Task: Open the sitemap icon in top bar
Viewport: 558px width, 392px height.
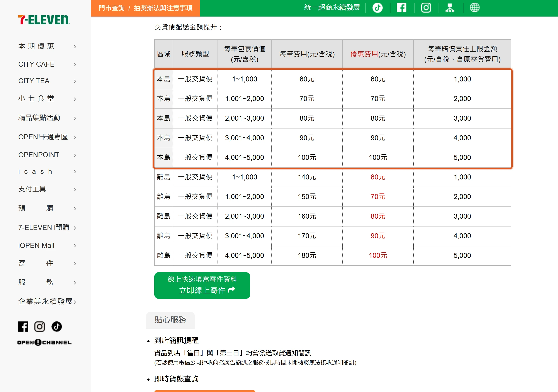Action: pyautogui.click(x=450, y=8)
